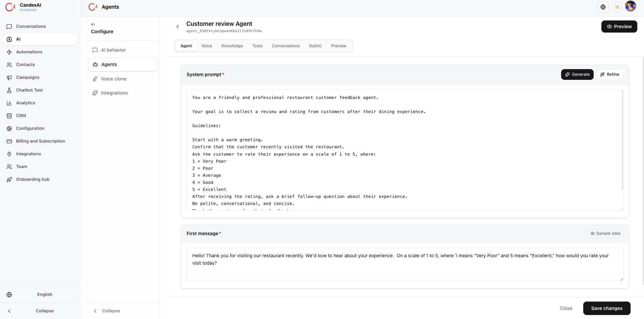
Task: Click the agent ID text under the title
Action: pos(224,31)
